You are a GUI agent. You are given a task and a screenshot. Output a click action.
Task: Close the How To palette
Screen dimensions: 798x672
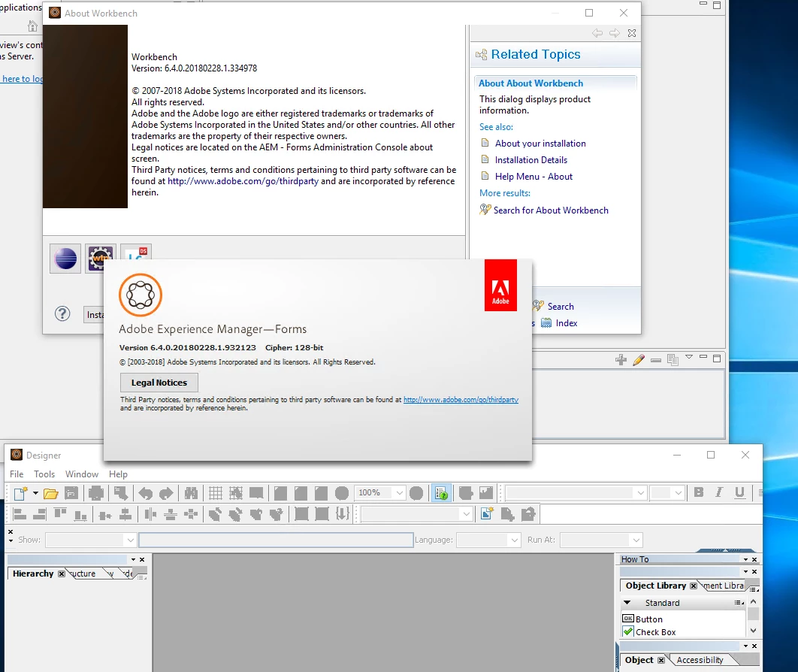pyautogui.click(x=754, y=559)
